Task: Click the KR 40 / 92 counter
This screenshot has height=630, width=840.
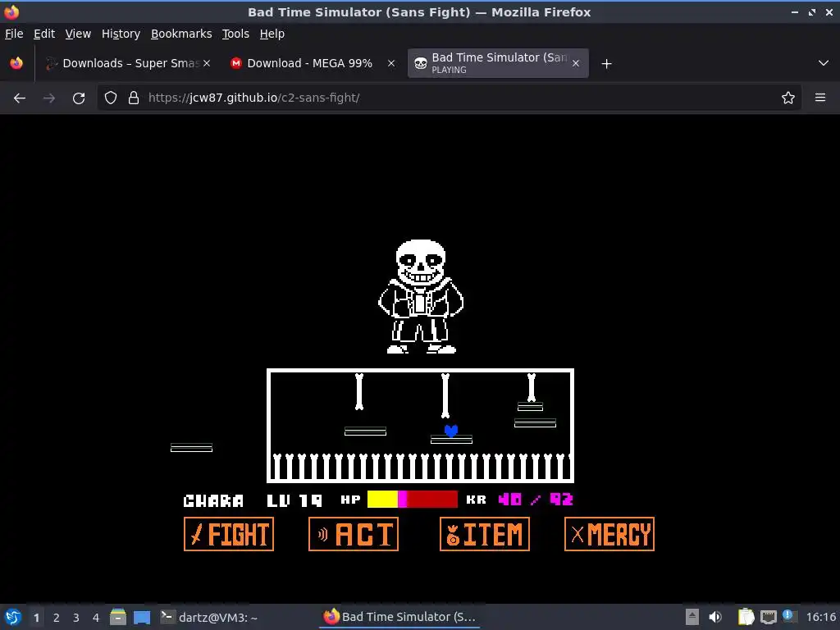Action: (x=519, y=500)
